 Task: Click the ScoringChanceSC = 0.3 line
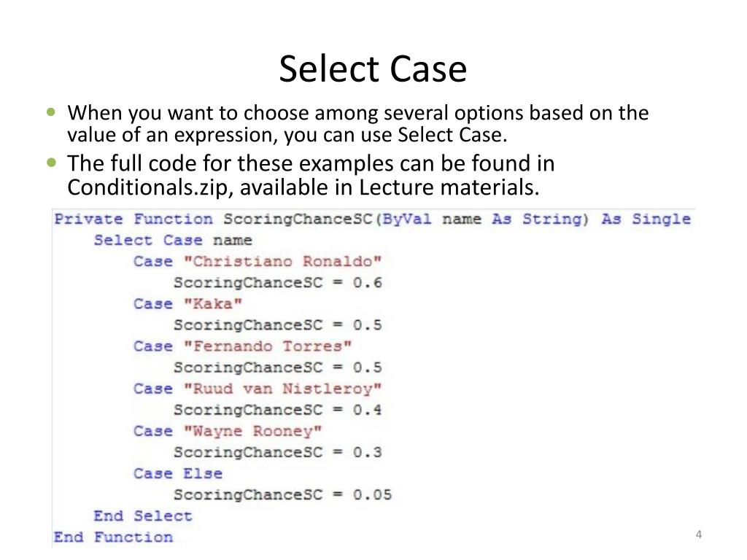[x=278, y=452]
